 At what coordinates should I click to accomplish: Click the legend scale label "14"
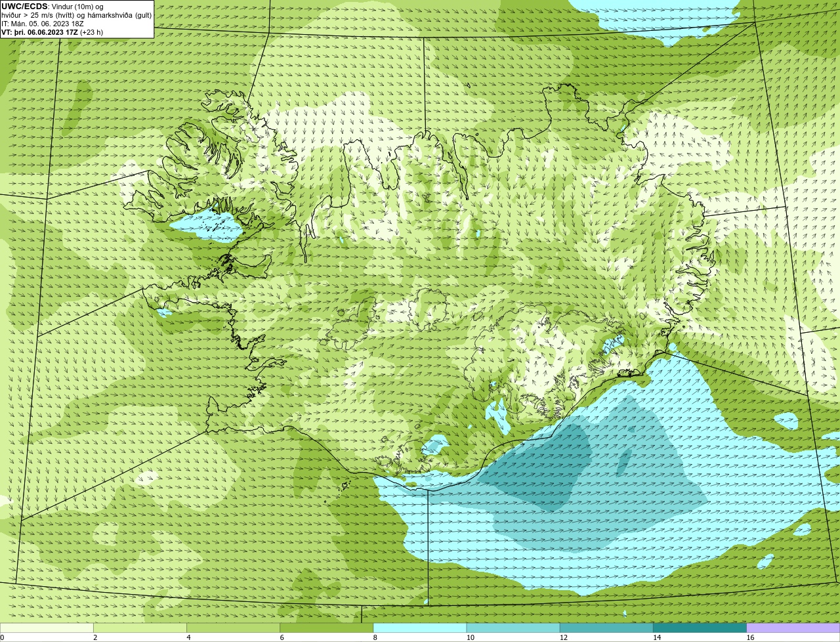pos(656,637)
